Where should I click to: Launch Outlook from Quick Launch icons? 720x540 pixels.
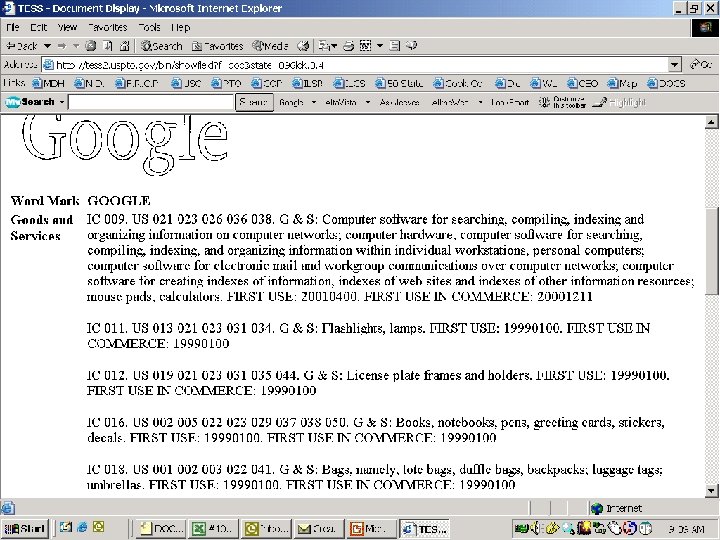(x=98, y=528)
